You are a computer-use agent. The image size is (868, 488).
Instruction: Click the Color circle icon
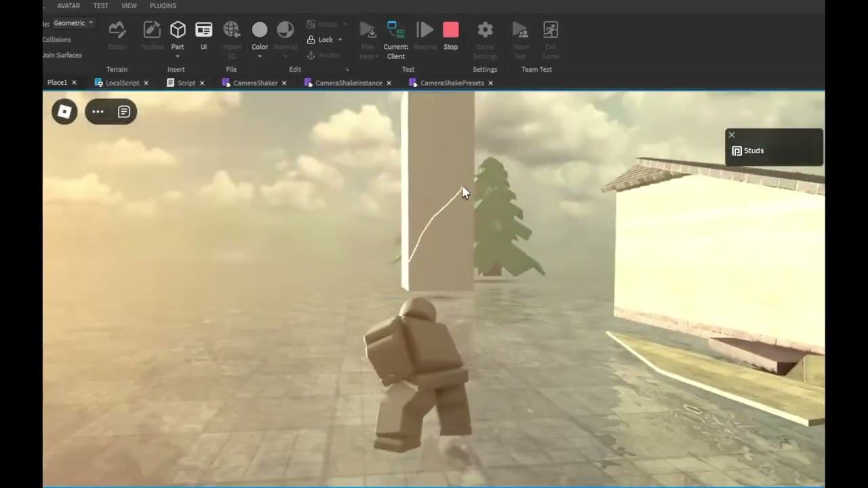click(260, 30)
